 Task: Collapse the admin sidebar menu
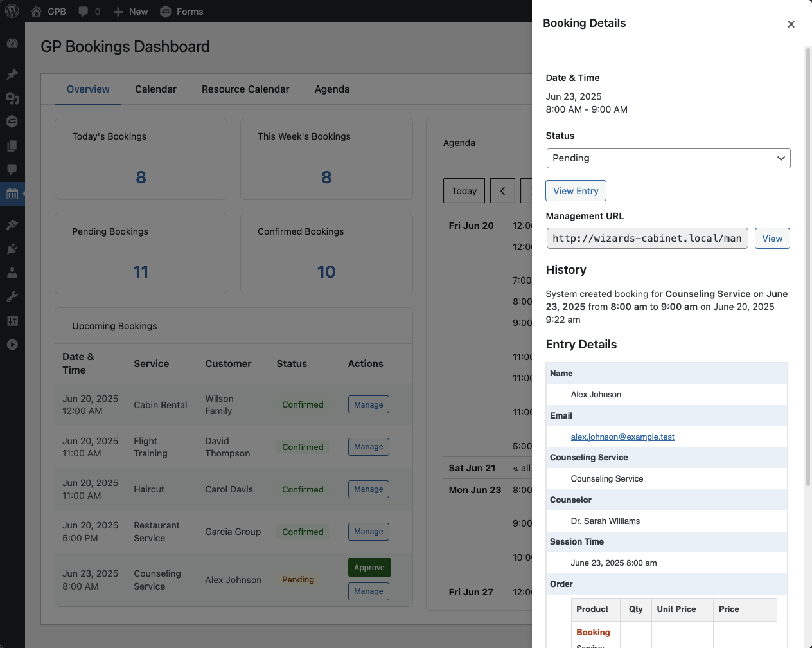click(x=12, y=345)
